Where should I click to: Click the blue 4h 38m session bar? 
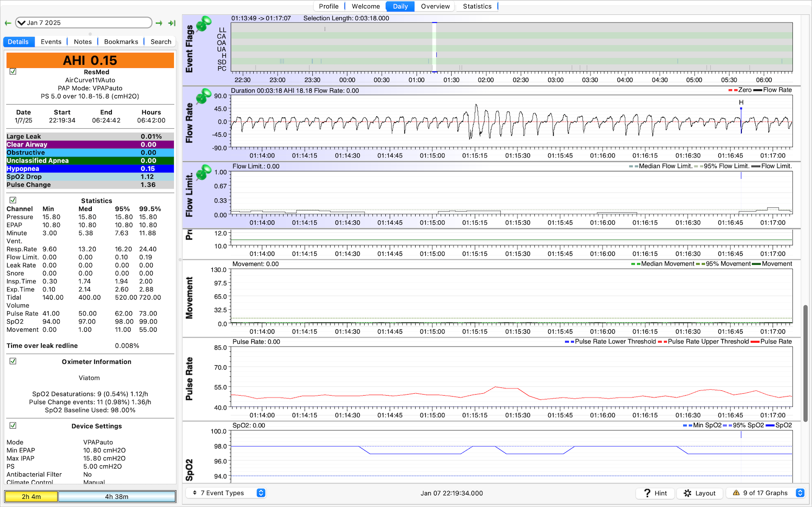click(117, 496)
